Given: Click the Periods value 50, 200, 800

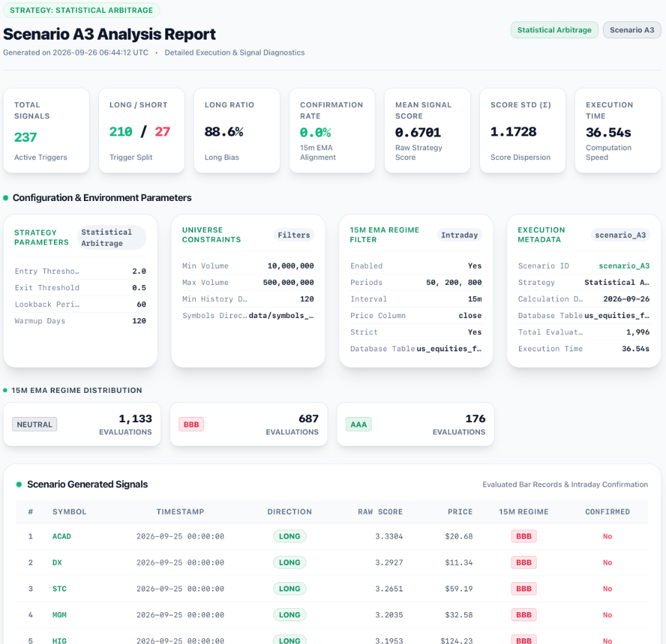Looking at the screenshot, I should coord(453,282).
